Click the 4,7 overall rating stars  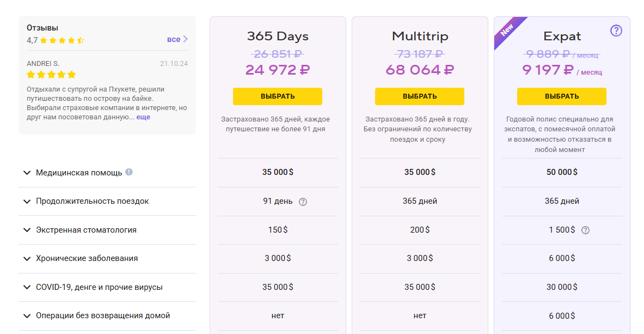[x=62, y=40]
